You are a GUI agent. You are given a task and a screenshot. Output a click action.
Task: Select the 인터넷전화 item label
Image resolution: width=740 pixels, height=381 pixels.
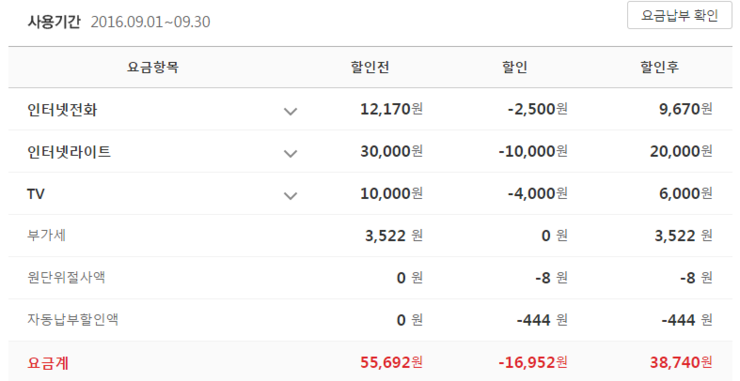click(62, 110)
